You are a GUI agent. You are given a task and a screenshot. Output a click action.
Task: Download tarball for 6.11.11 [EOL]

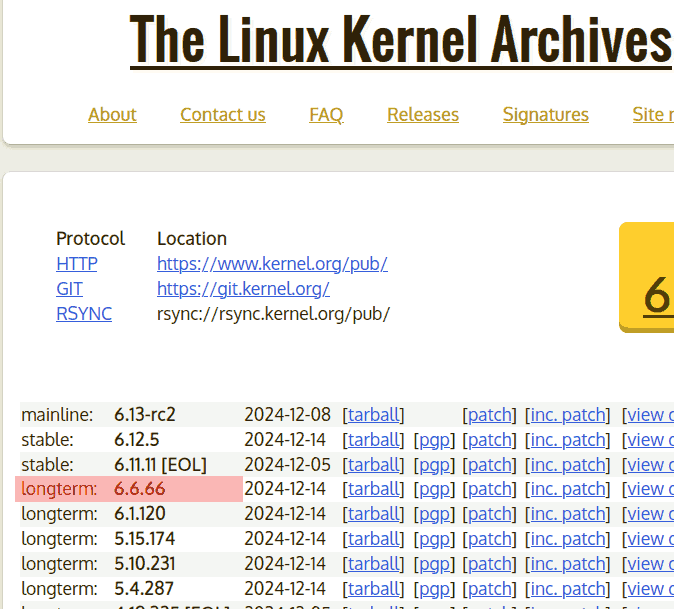tap(374, 465)
